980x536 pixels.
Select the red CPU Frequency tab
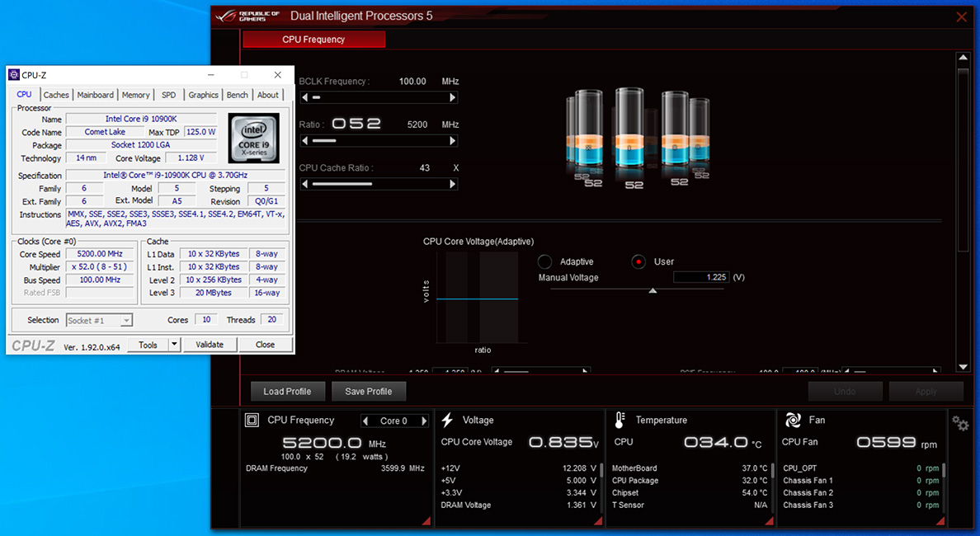click(x=313, y=40)
